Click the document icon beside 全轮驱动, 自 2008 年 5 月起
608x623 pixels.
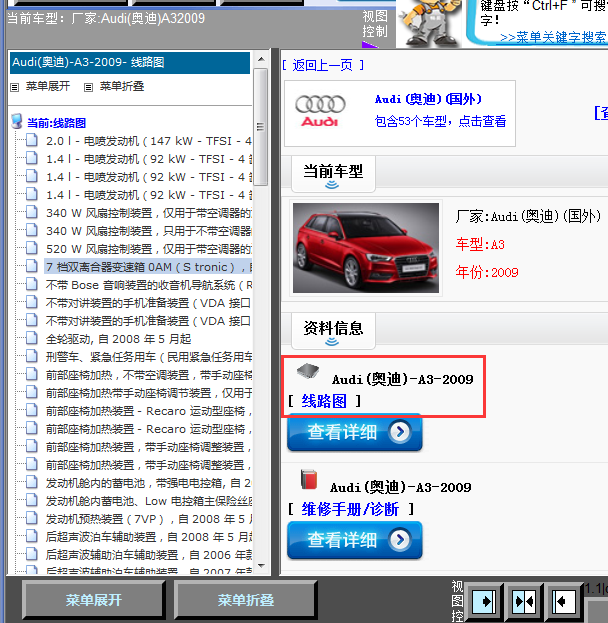[32, 339]
